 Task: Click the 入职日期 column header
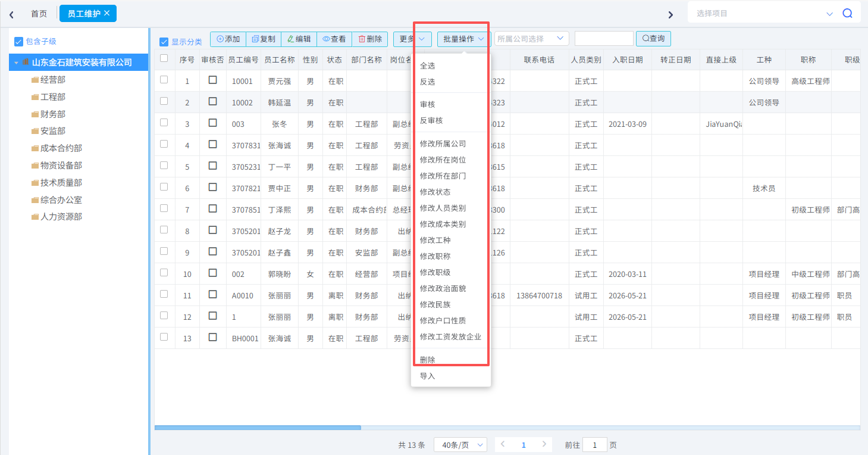(627, 60)
